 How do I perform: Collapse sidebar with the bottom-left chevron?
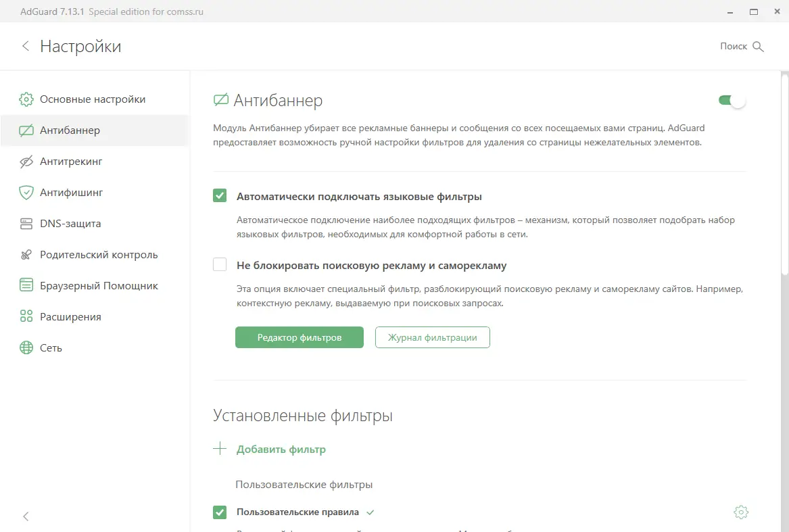click(26, 516)
